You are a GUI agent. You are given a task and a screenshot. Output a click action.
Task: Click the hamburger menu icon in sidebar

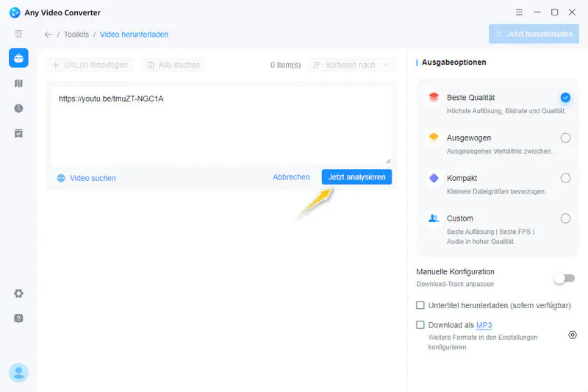click(18, 34)
